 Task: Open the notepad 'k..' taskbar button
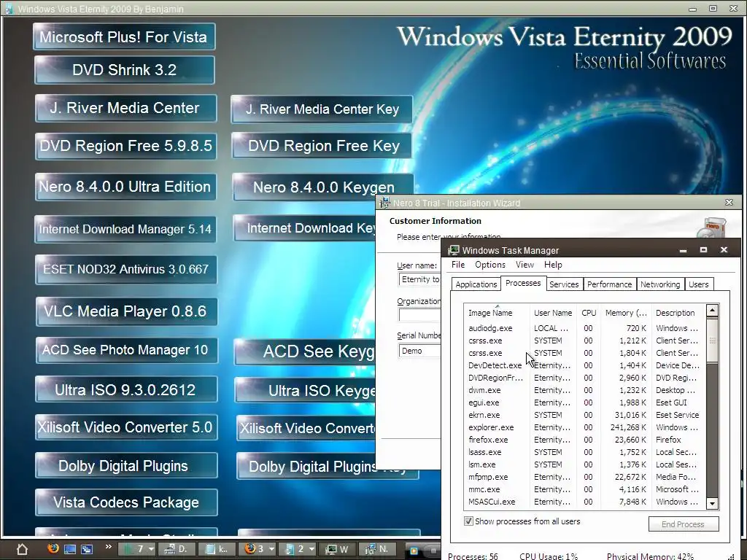pyautogui.click(x=216, y=549)
